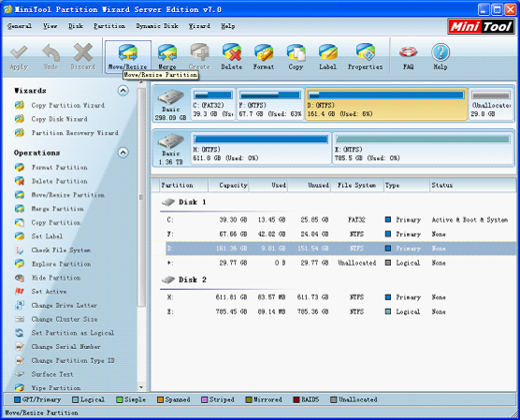The height and width of the screenshot is (420, 520).
Task: Click Set Label icon in Operations
Action: point(20,237)
